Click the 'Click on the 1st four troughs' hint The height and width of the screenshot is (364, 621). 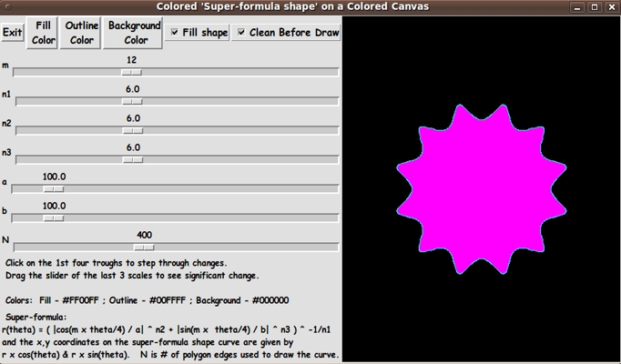point(116,263)
